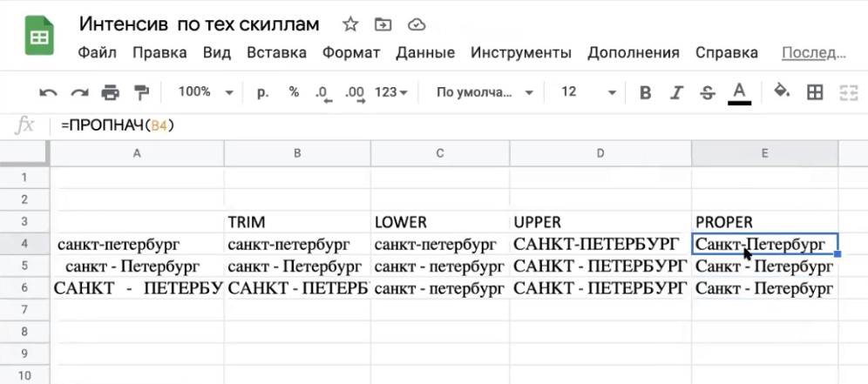
Task: Select column B header
Action: 297,153
